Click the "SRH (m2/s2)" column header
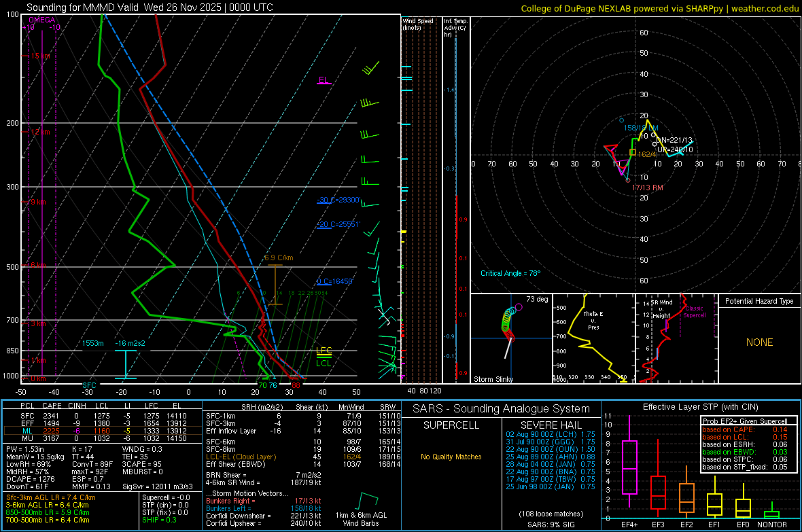Screen dimensions: 802x532 tap(262, 407)
